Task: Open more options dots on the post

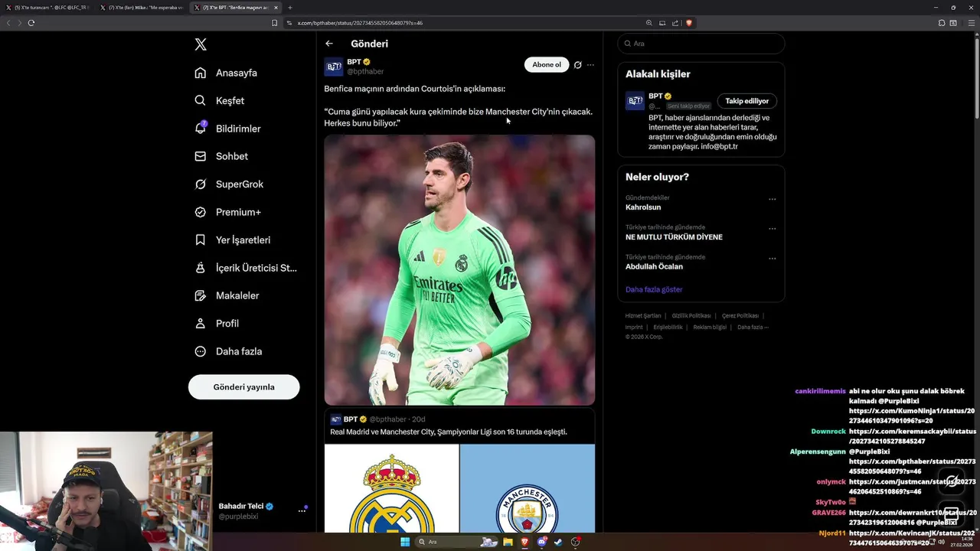Action: click(590, 65)
